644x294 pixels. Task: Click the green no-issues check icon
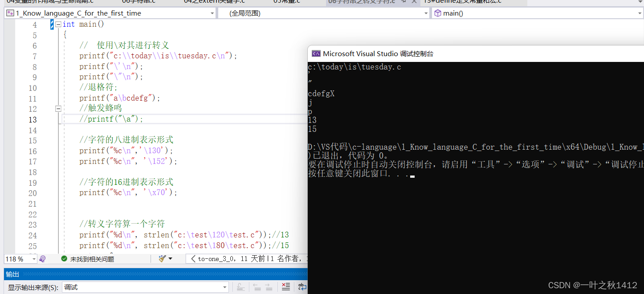tap(64, 259)
